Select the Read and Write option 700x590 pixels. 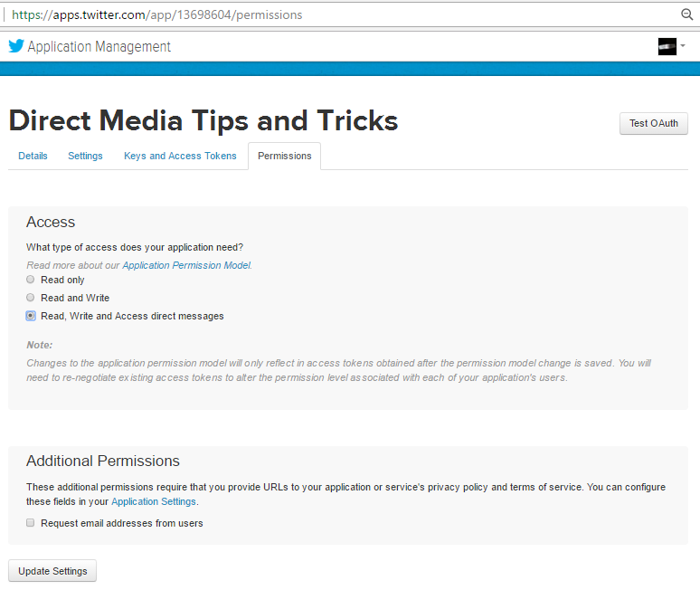click(x=31, y=298)
